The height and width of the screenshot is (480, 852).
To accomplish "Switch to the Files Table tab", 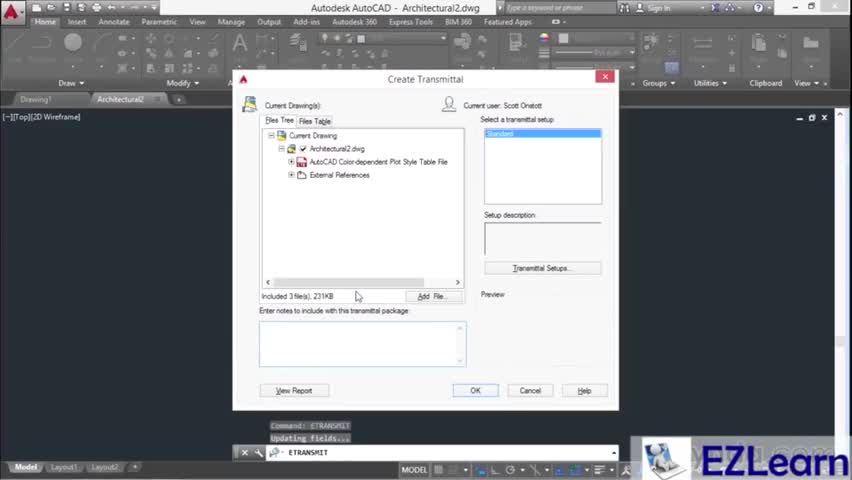I will tap(315, 121).
